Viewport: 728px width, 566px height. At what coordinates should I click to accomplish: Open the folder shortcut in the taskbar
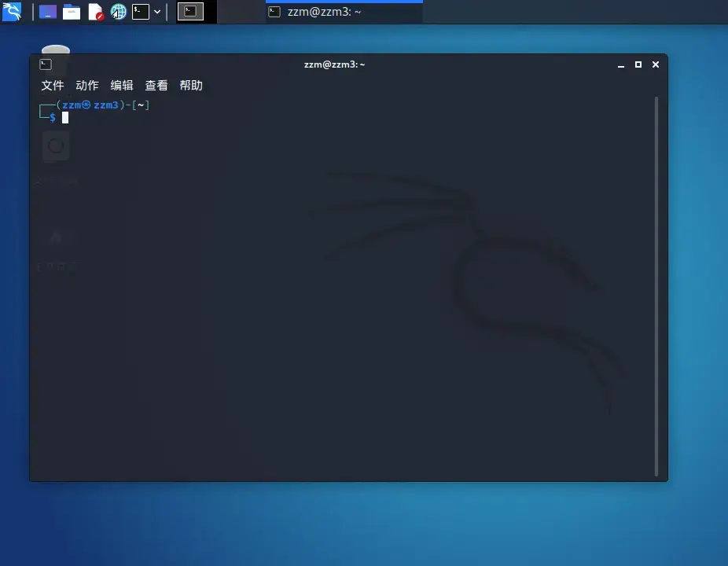pyautogui.click(x=72, y=11)
